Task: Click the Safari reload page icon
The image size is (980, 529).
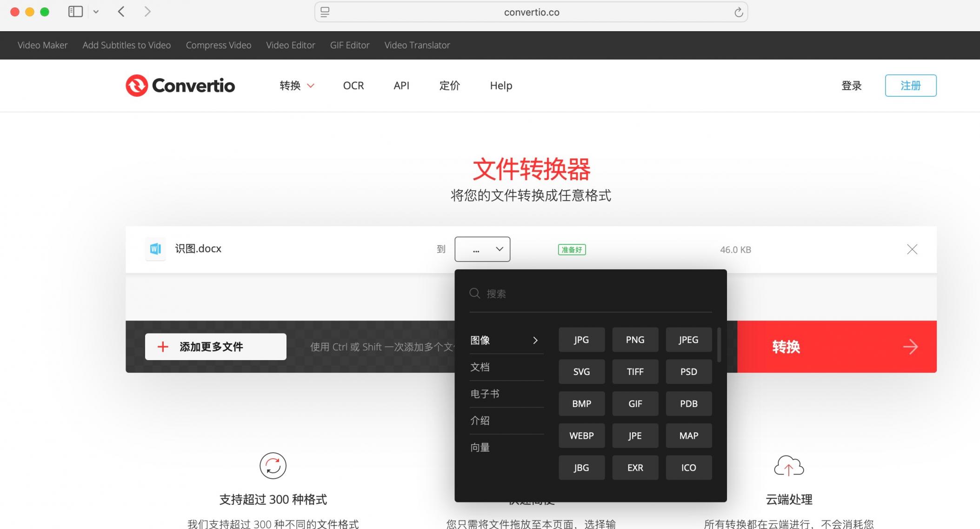Action: coord(738,12)
